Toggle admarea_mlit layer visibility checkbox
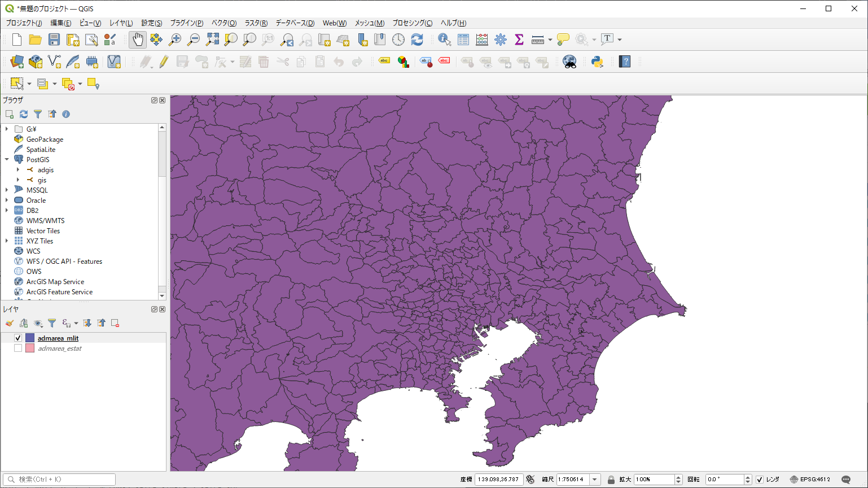The image size is (868, 488). click(18, 338)
